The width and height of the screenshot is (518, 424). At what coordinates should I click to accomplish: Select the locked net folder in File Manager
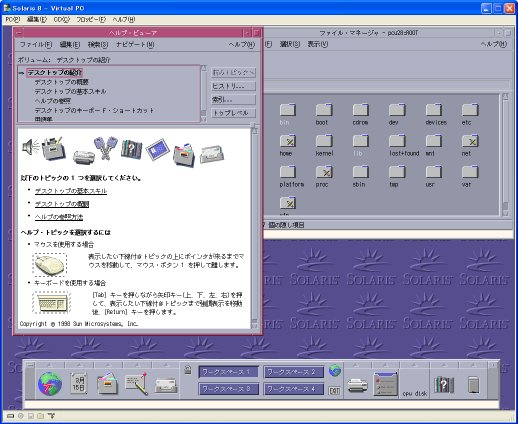click(x=470, y=145)
